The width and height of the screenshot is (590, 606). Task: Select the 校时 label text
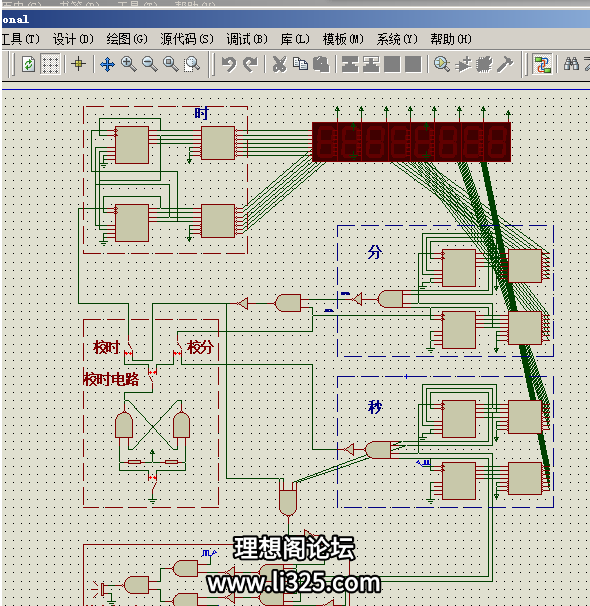click(106, 347)
